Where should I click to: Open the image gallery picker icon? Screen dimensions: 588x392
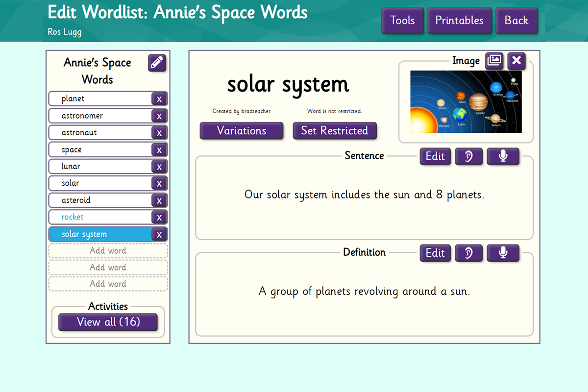pyautogui.click(x=494, y=61)
